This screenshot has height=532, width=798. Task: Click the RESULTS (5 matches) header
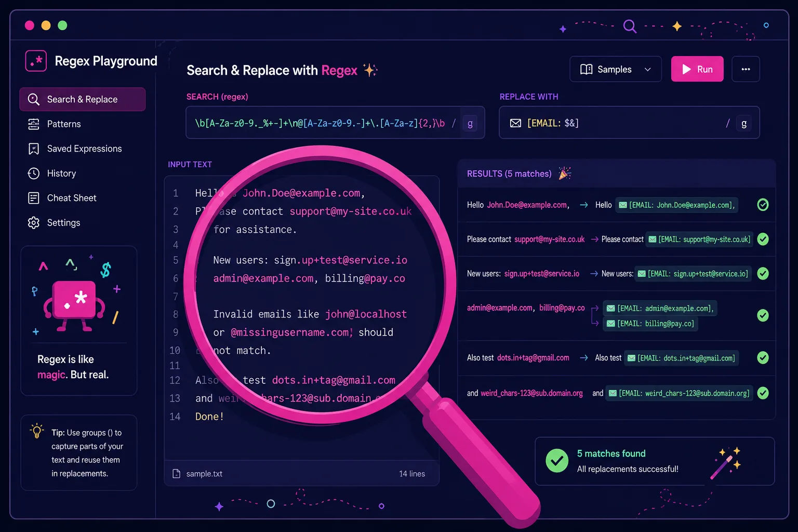pyautogui.click(x=509, y=174)
